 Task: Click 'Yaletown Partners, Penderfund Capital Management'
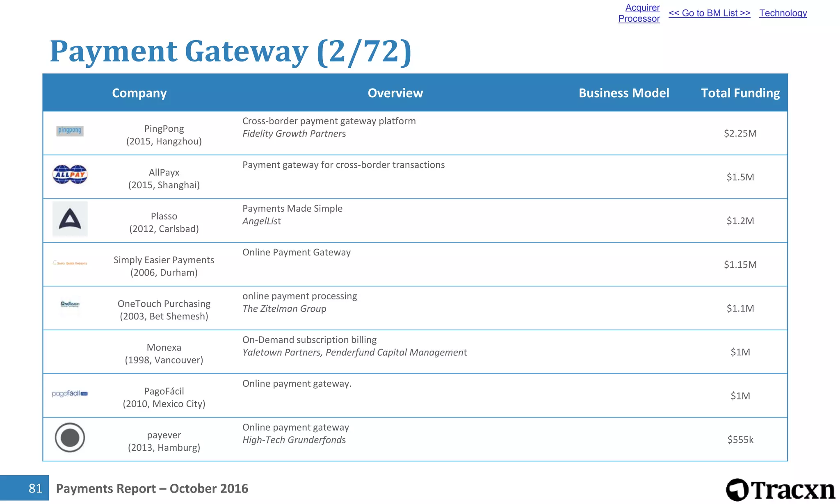[354, 352]
